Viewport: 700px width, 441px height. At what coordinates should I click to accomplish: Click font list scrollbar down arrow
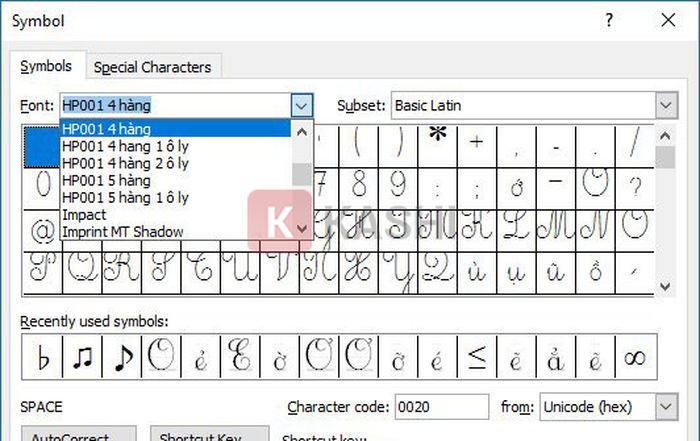(302, 229)
